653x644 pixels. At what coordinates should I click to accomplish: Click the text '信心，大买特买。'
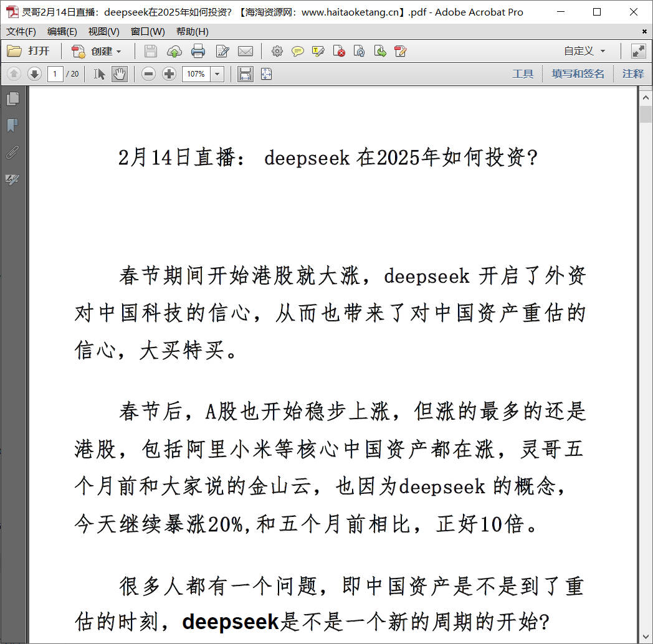157,349
